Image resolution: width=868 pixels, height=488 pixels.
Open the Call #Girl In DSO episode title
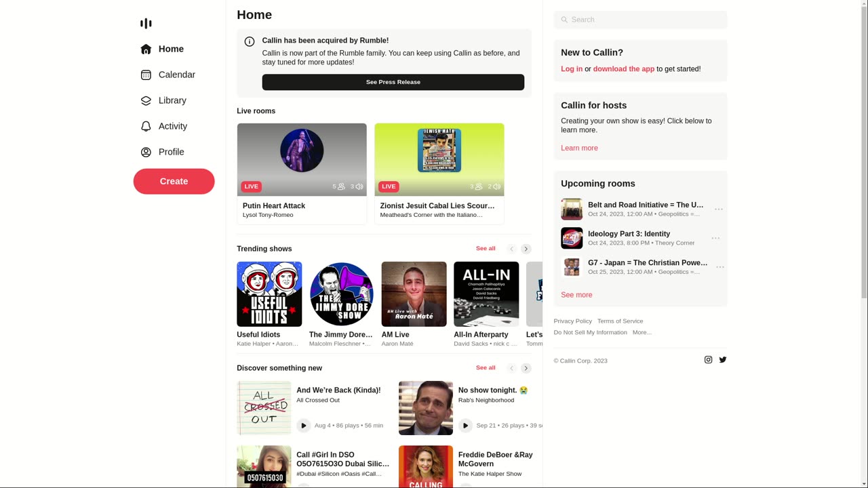(343, 460)
